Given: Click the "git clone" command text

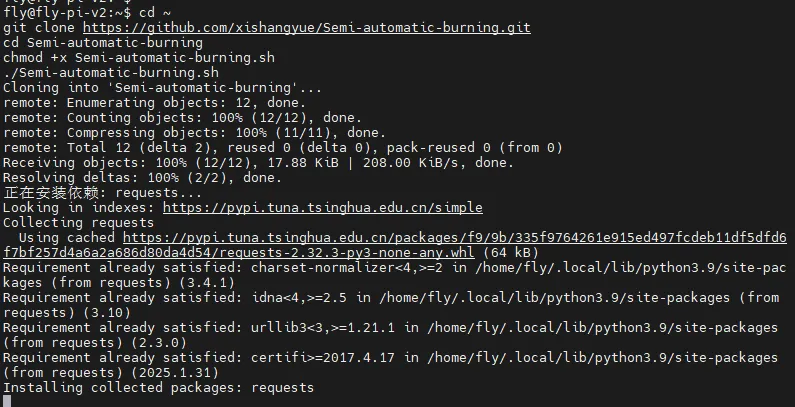Looking at the screenshot, I should pyautogui.click(x=40, y=27).
